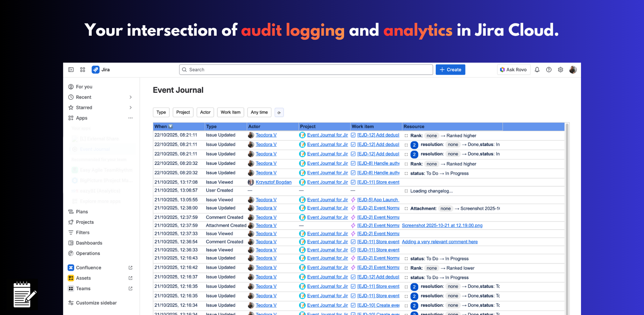This screenshot has height=315, width=644.
Task: Click the Create button
Action: click(x=450, y=69)
